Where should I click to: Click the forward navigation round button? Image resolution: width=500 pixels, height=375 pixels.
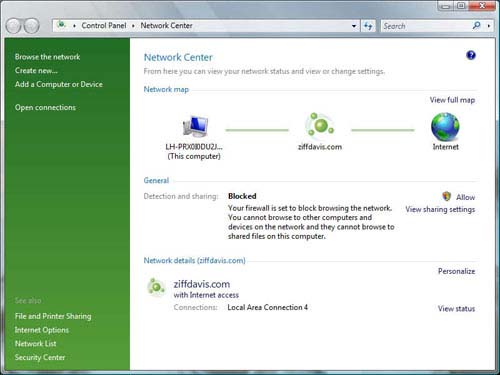(x=32, y=26)
